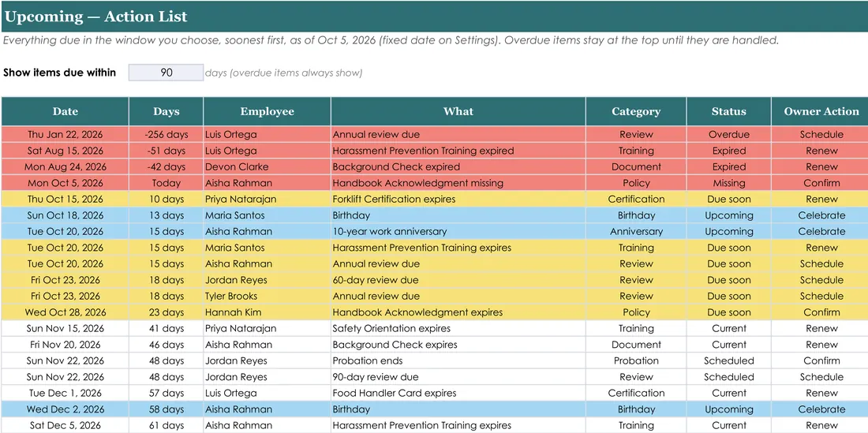Select the Document category in the Devon Clarke row
Viewport: 868px width, 433px height.
[x=636, y=166]
